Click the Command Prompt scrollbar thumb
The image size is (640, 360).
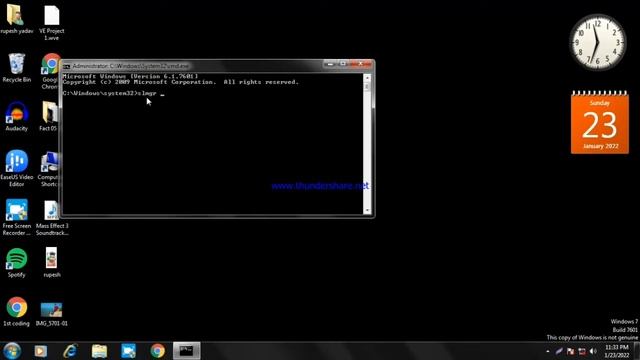tap(367, 87)
